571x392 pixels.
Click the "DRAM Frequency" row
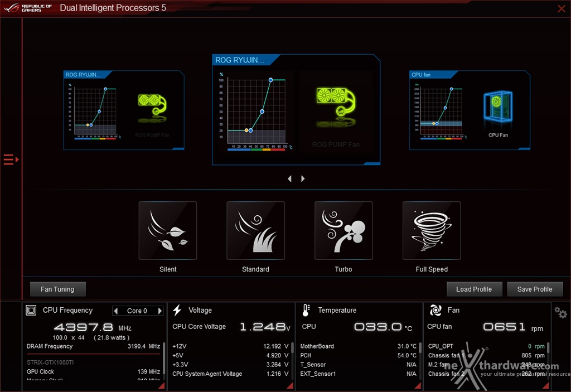(93, 346)
